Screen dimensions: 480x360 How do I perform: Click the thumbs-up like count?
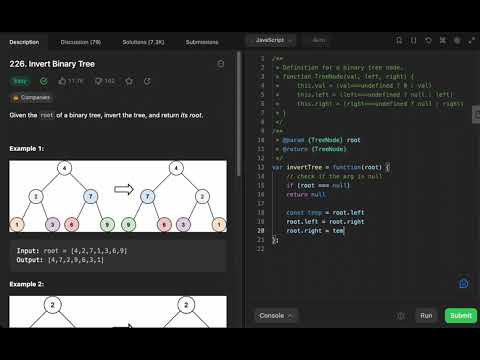(x=76, y=81)
